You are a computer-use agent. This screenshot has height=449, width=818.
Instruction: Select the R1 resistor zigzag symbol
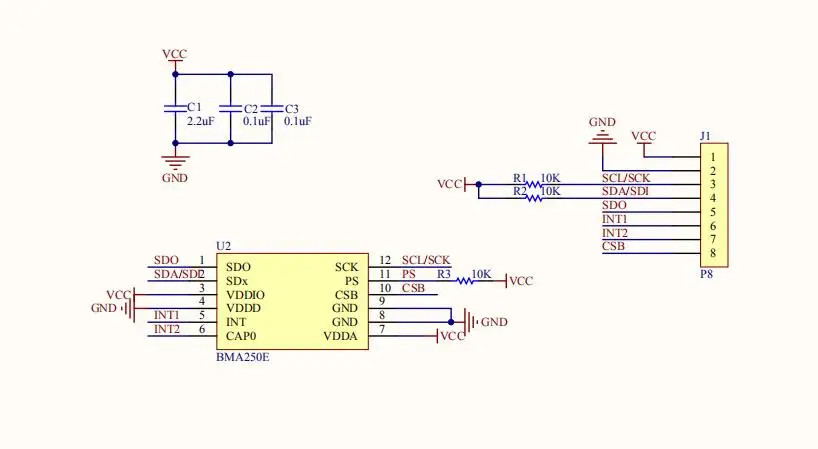pyautogui.click(x=533, y=185)
